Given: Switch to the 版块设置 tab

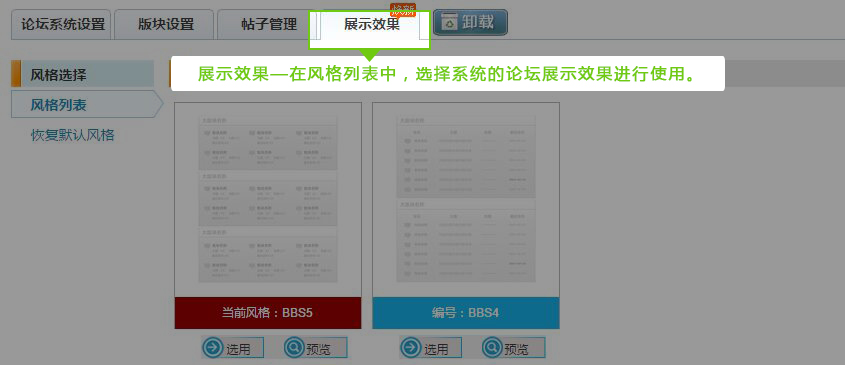Looking at the screenshot, I should (165, 24).
